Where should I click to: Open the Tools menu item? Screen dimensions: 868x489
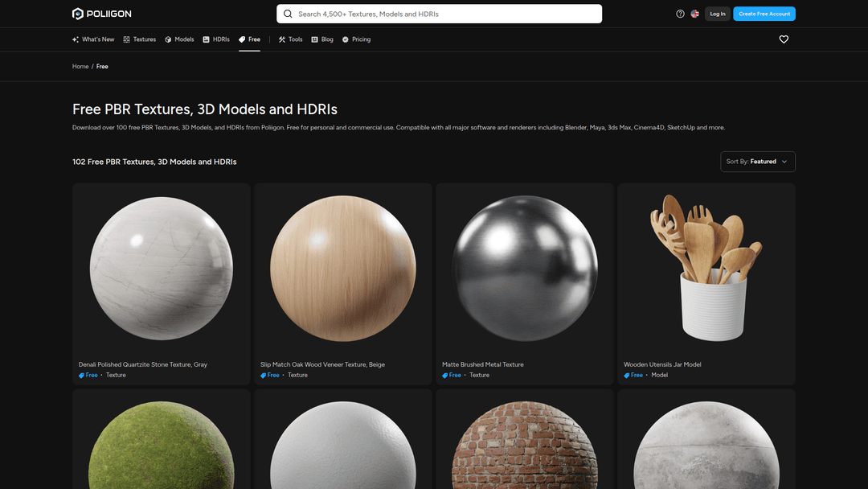pos(290,39)
